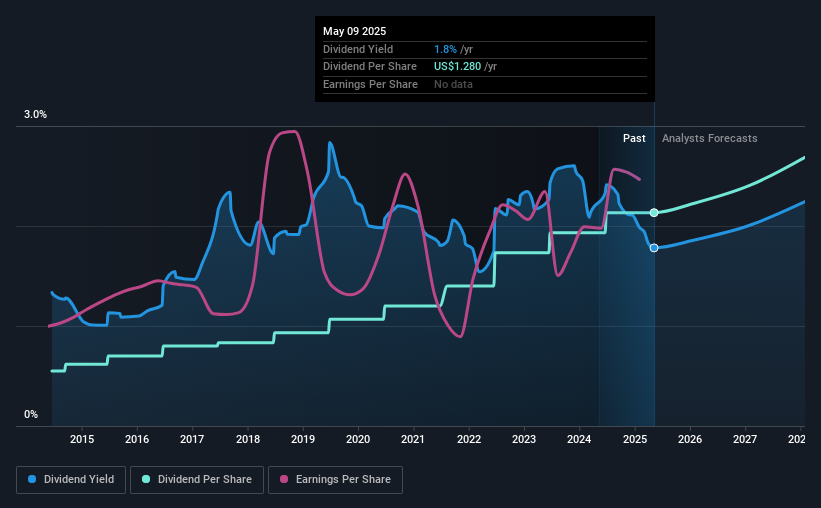Click the pink Earnings Per Share legend dot
Screen dimensions: 821x508
[284, 479]
